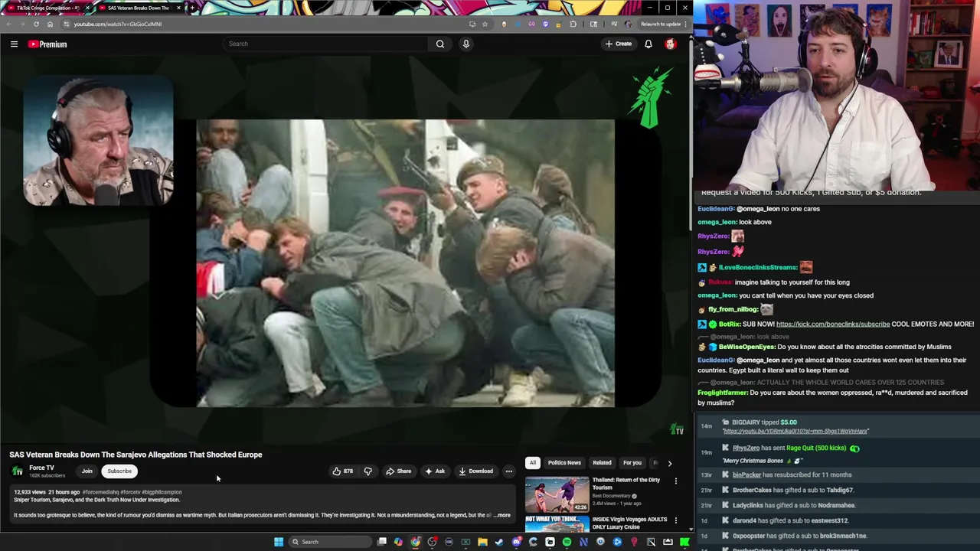
Task: Open Steam from the taskbar
Action: point(499,542)
